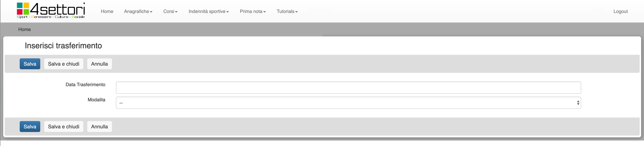Image resolution: width=644 pixels, height=146 pixels.
Task: Click the Data Trasferimento field label
Action: (x=85, y=85)
